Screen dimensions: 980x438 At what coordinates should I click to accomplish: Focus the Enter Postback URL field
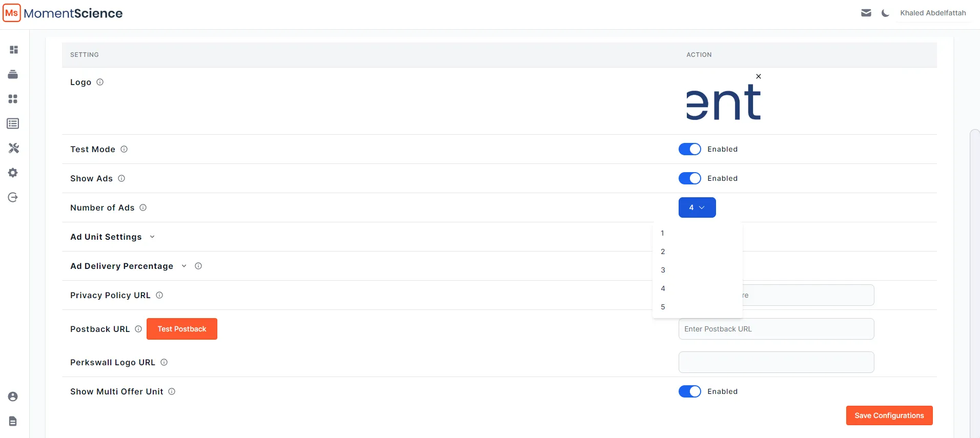point(776,329)
